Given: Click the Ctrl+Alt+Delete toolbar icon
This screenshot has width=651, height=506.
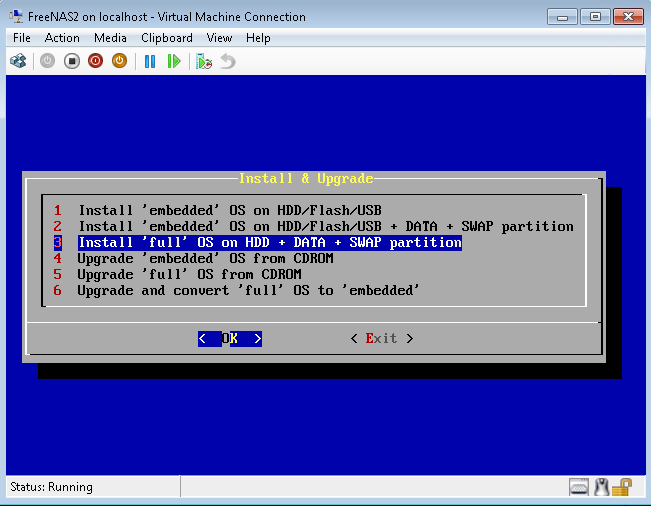Looking at the screenshot, I should coord(18,61).
